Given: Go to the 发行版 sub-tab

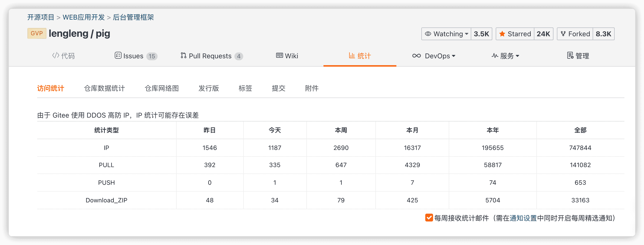Looking at the screenshot, I should (209, 88).
